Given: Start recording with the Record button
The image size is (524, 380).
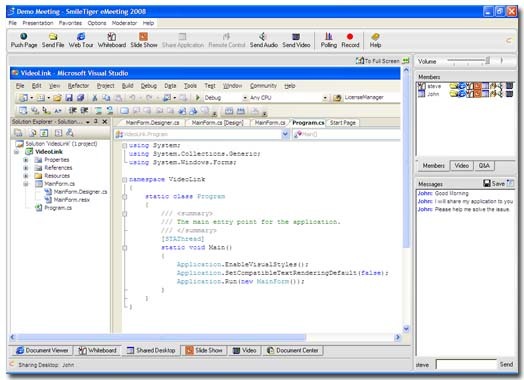Looking at the screenshot, I should click(350, 40).
